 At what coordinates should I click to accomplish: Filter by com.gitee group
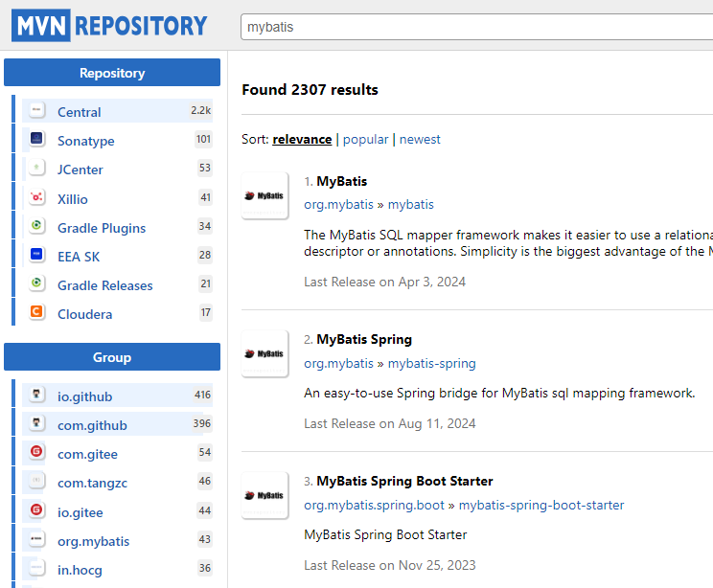(87, 454)
